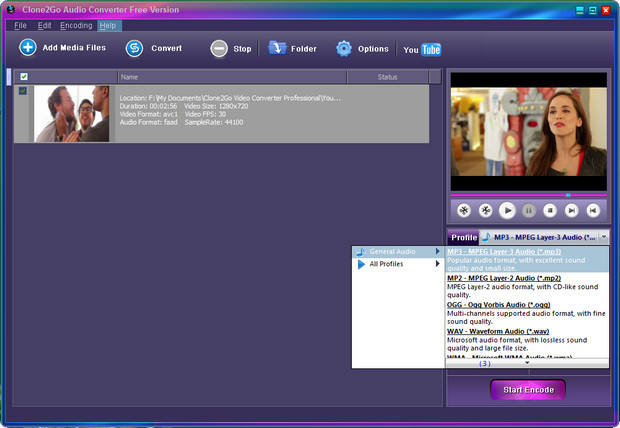Click the Convert swirl icon
Viewport: 620px width, 428px height.
click(134, 48)
